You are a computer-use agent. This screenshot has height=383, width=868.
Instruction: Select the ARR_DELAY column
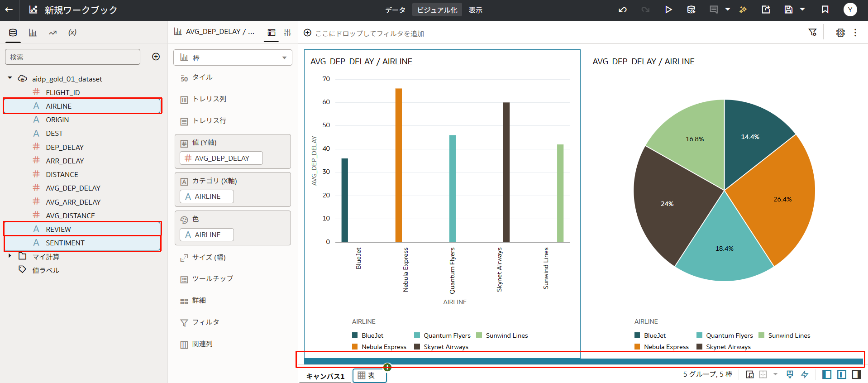coord(65,161)
